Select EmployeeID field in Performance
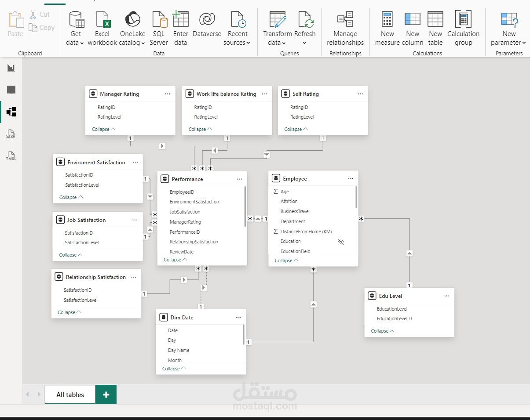Image resolution: width=530 pixels, height=420 pixels. point(182,192)
